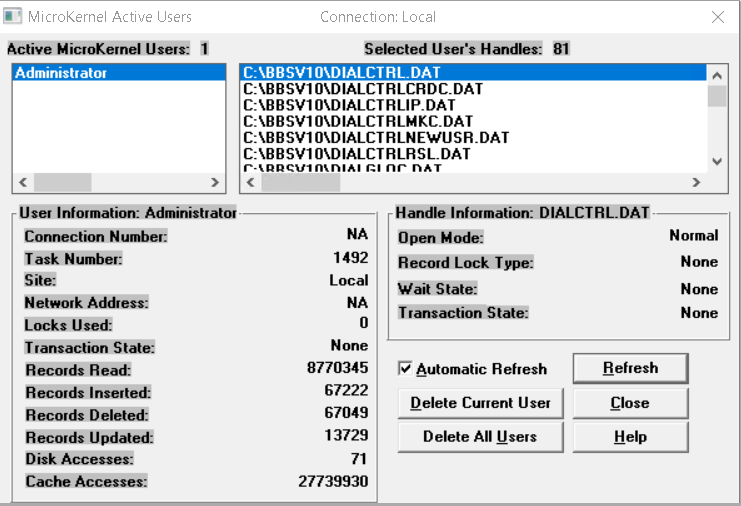This screenshot has width=741, height=506.
Task: Select DIALCTRLRSL.DAT handle entry
Action: (x=356, y=153)
